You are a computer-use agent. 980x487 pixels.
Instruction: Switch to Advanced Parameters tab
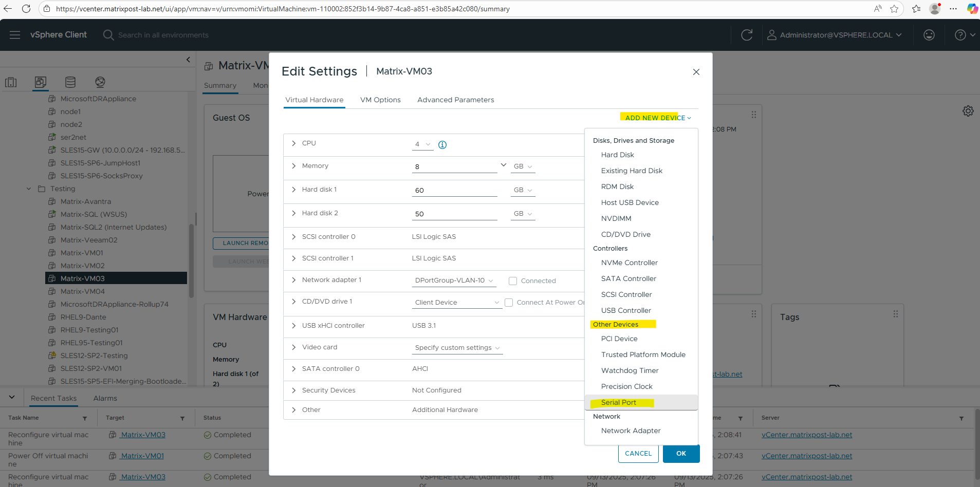[x=456, y=100]
